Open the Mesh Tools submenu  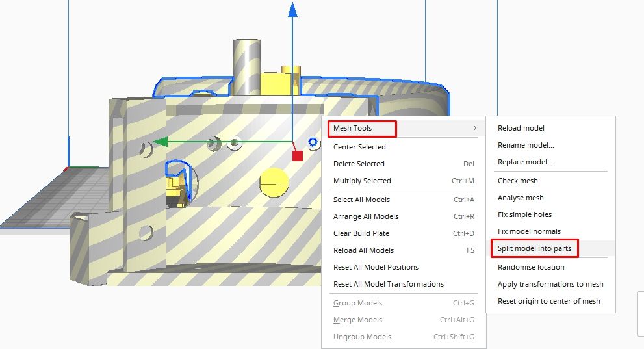(x=404, y=128)
